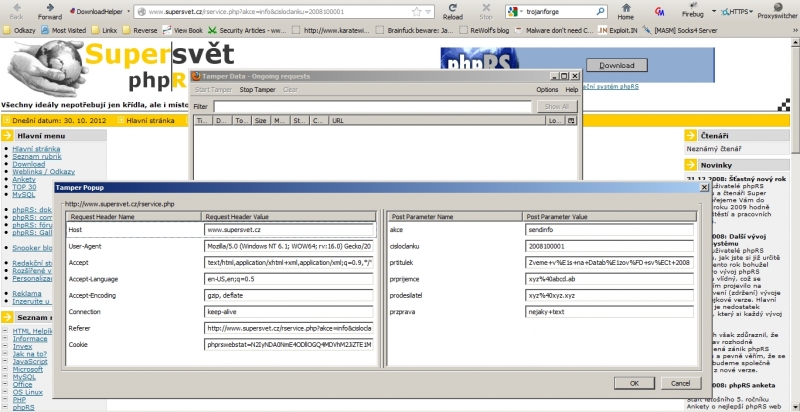Edit the przprava post parameter value
The image size is (800, 412).
pyautogui.click(x=609, y=312)
